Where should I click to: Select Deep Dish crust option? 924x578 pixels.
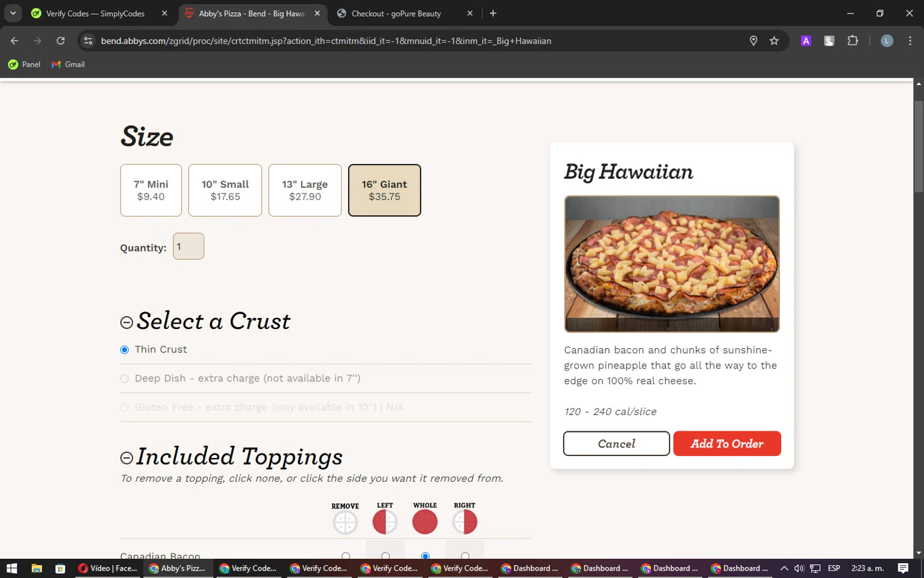(124, 379)
